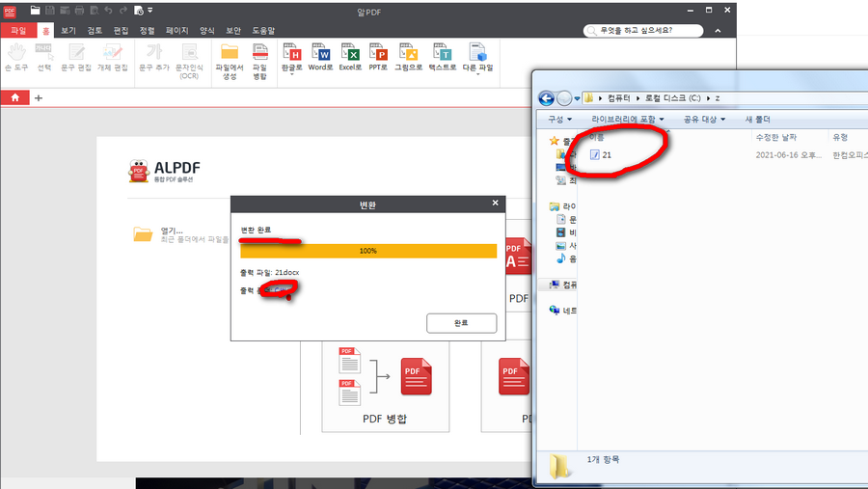The width and height of the screenshot is (868, 489).
Task: Switch to the 페이지 ribbon tab
Action: 177,31
